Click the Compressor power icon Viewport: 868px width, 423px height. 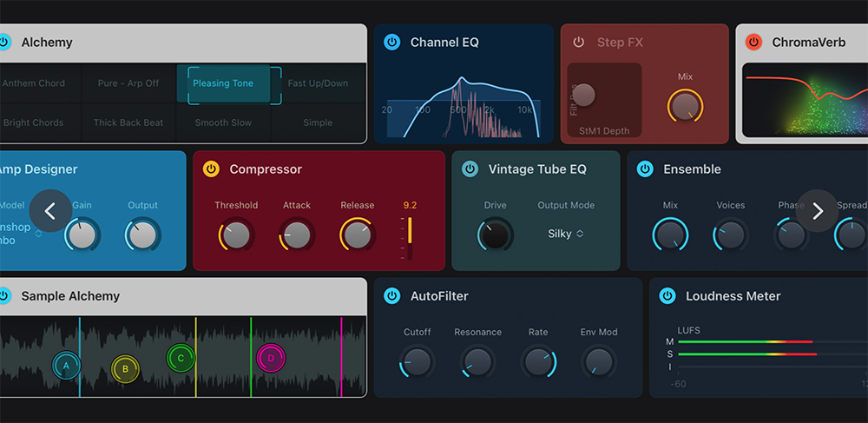(211, 169)
